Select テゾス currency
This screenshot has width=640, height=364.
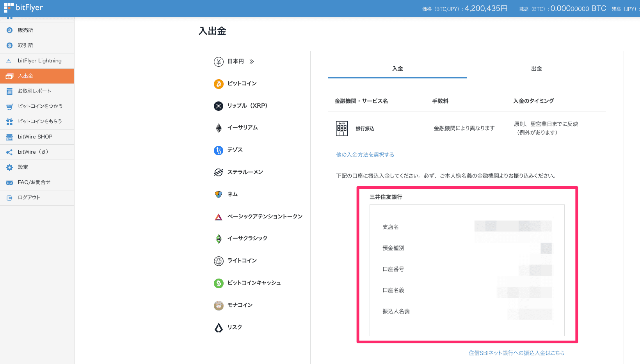tap(235, 150)
